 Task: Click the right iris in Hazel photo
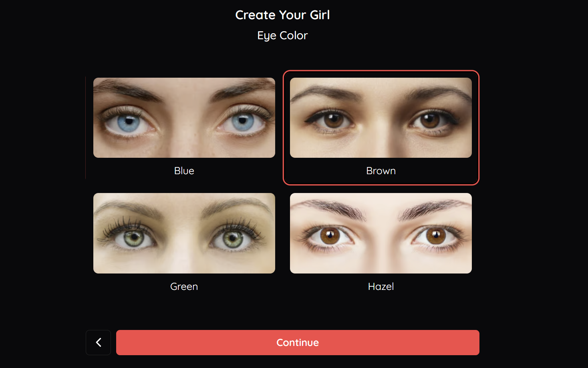[436, 235]
